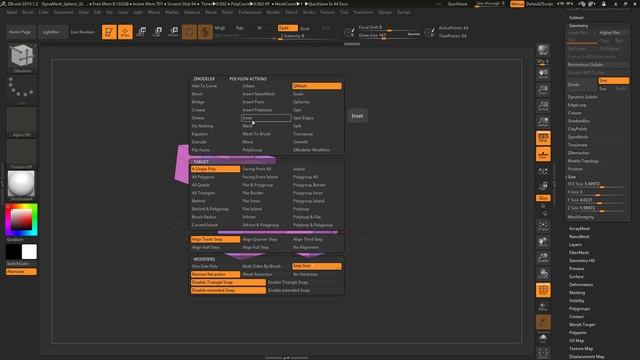640x360 pixels.
Task: Click the Divide button
Action: (x=582, y=84)
